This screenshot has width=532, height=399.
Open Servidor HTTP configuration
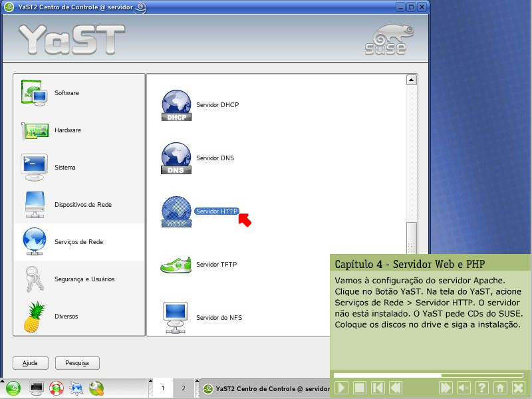tap(216, 211)
